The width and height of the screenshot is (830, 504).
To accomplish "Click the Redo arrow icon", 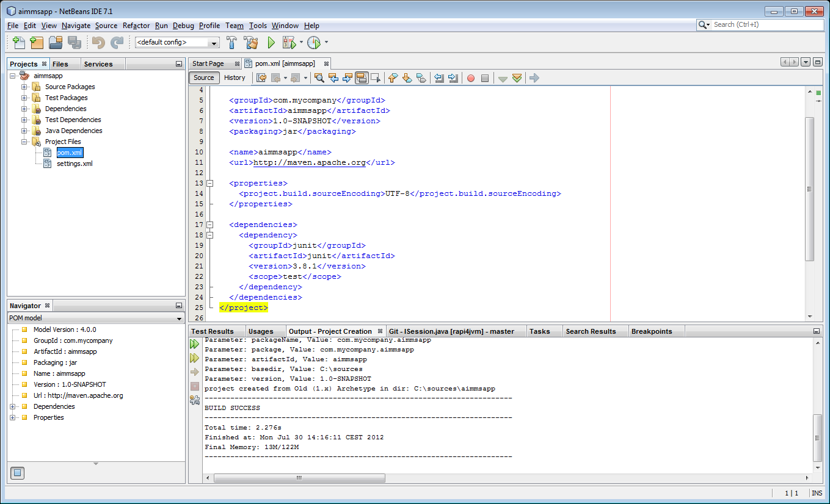I will tap(117, 43).
